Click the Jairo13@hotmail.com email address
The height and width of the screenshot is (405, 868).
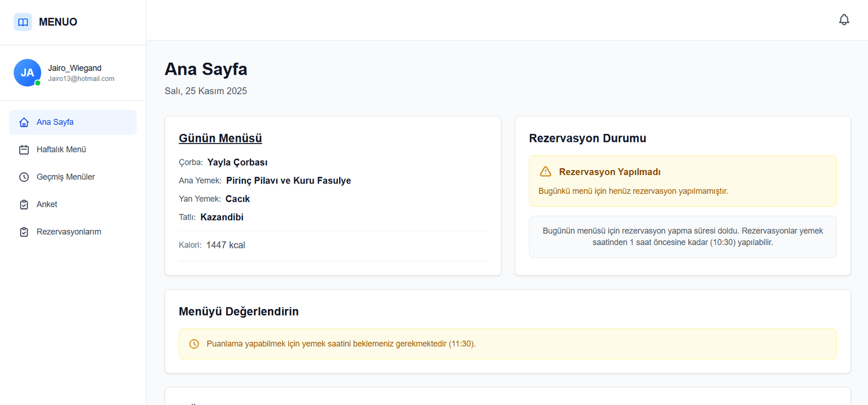tap(81, 79)
